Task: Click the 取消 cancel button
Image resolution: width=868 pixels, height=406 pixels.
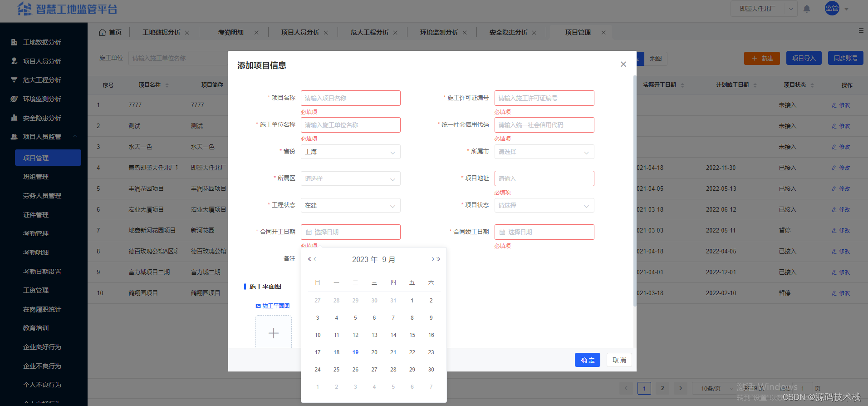Action: (x=619, y=360)
